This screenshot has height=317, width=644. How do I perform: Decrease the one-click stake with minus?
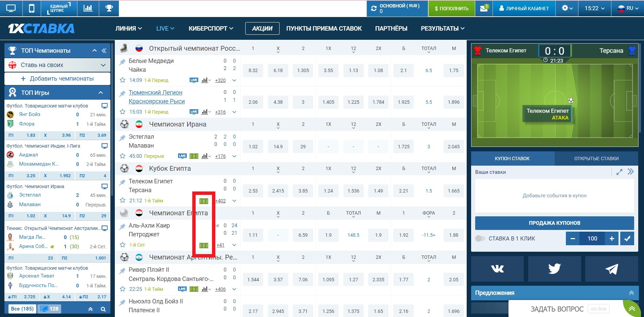(573, 238)
